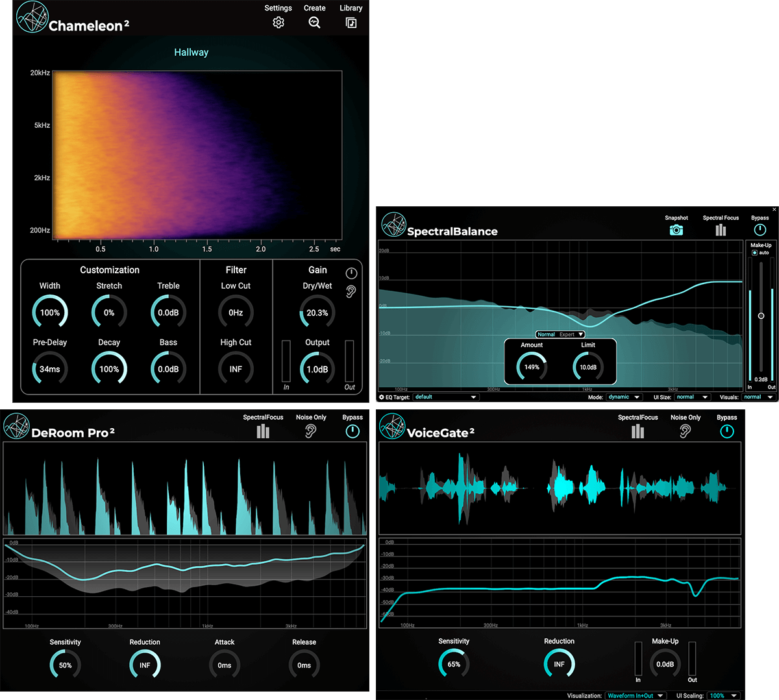Click the Chameleon logo icon
This screenshot has height=700, width=779.
(x=32, y=18)
